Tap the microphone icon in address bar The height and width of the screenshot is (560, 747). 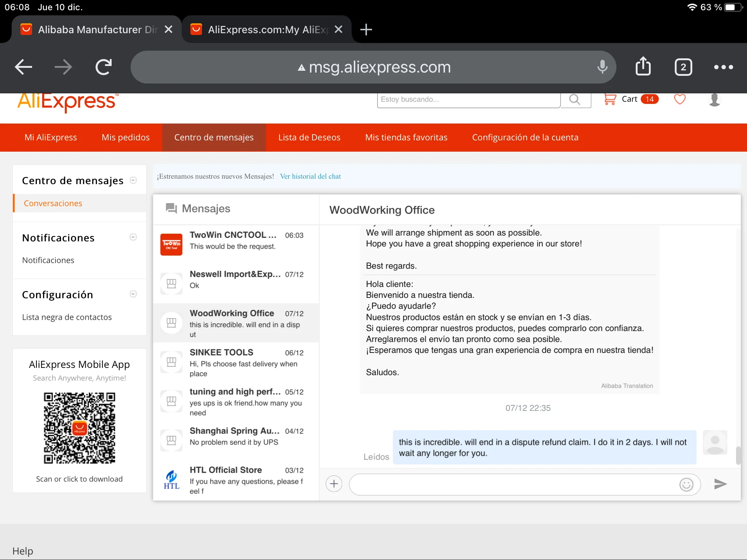point(602,67)
